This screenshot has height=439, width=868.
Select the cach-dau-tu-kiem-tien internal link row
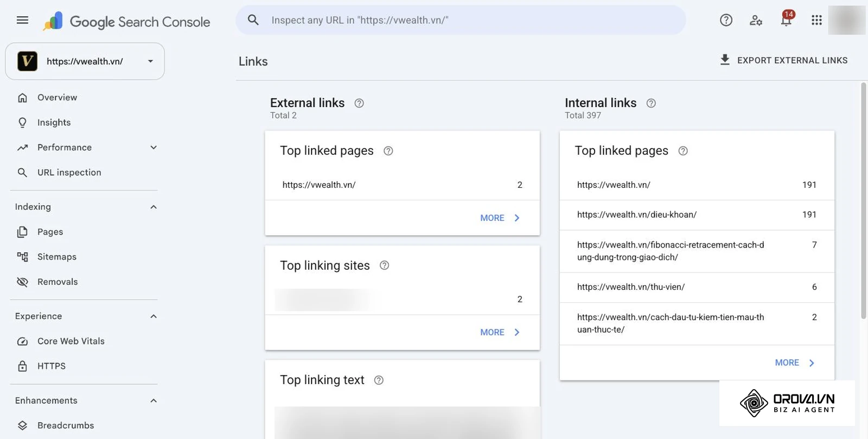coord(697,323)
